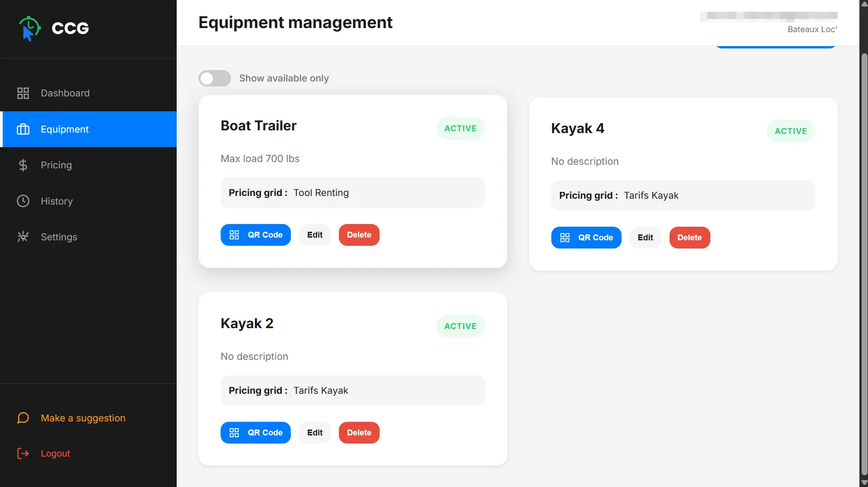Viewport: 868px width, 487px height.
Task: Toggle Show available only switch
Action: point(215,78)
